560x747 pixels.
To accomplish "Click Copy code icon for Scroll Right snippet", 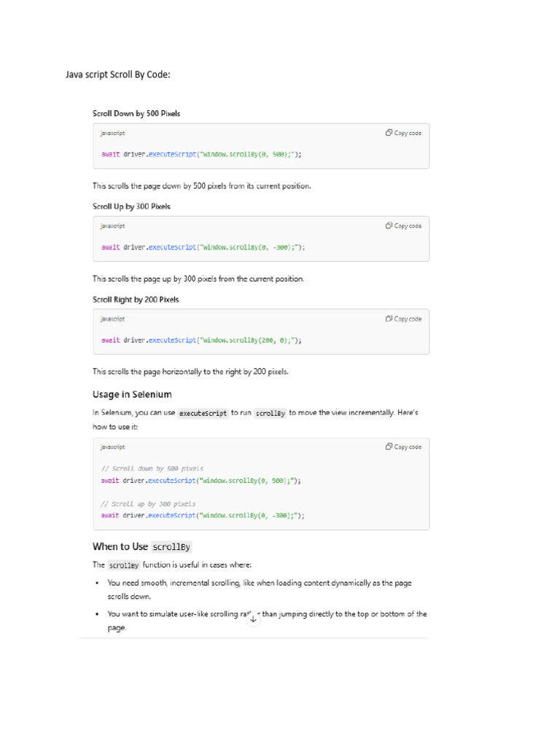I will point(389,319).
